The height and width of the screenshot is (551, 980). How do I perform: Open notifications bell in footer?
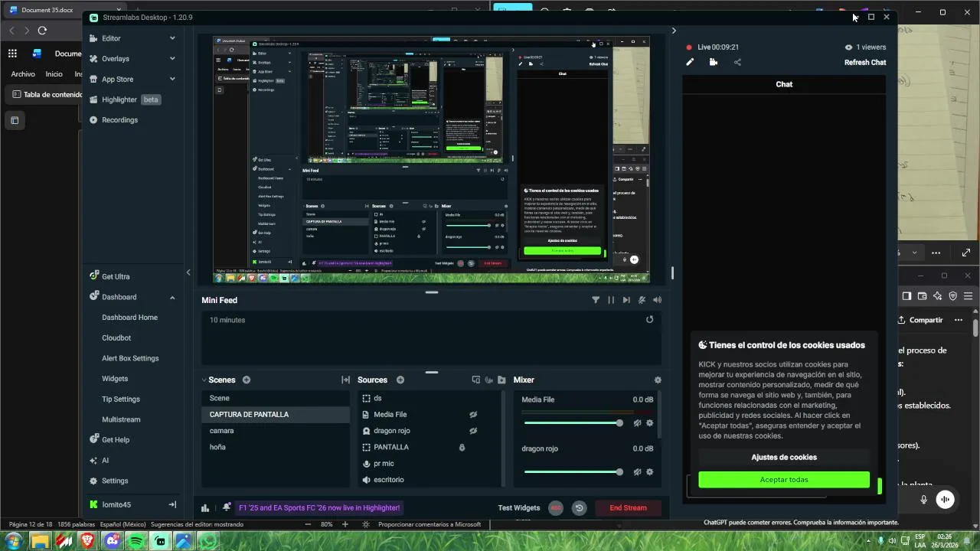pos(227,507)
